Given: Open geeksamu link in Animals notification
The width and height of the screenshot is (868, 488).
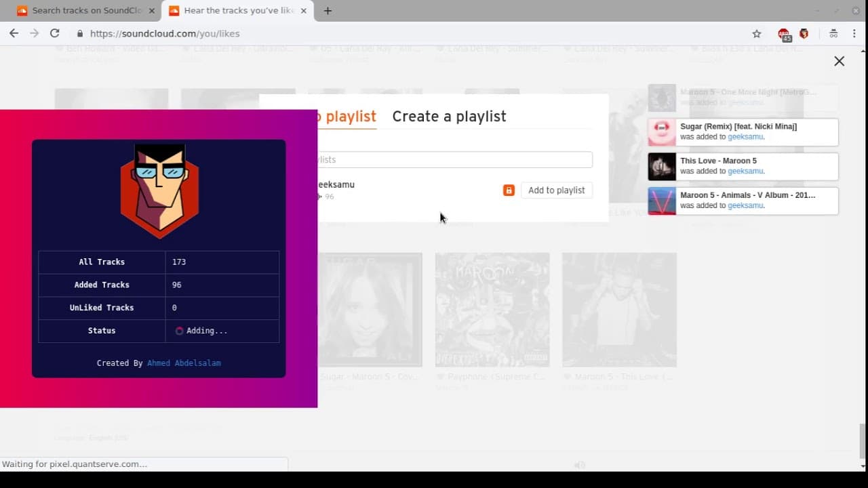Looking at the screenshot, I should click(x=745, y=205).
